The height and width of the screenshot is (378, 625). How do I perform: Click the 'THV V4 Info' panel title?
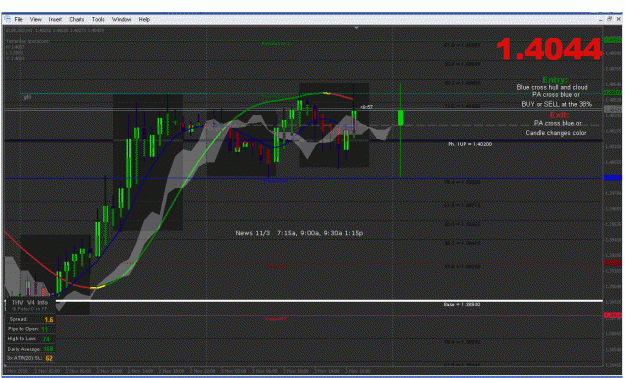click(29, 303)
